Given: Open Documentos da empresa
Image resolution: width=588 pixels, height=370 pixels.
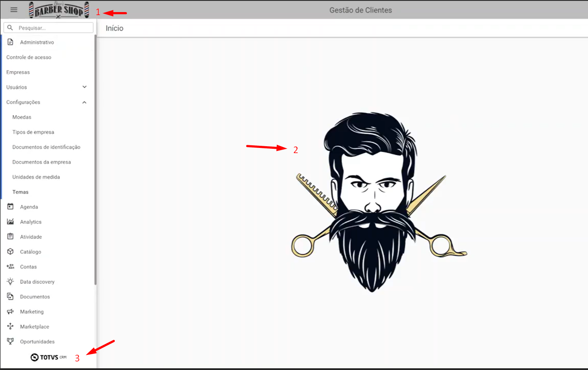Looking at the screenshot, I should [41, 162].
